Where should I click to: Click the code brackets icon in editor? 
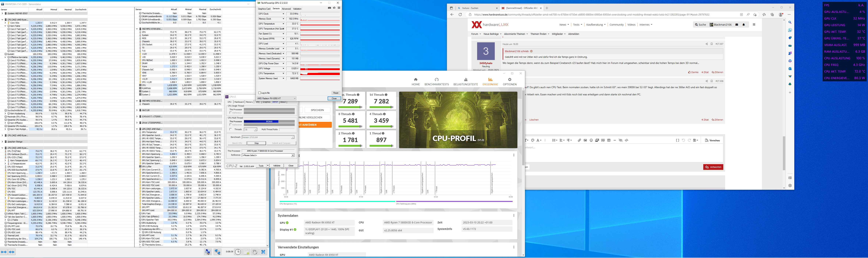pos(626,140)
